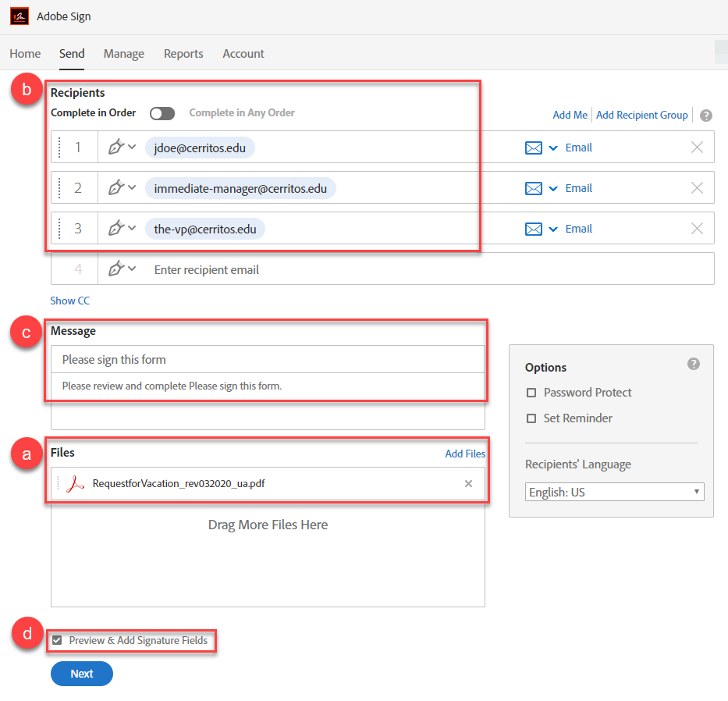Viewport: 728px width, 701px height.
Task: Open authentication dropdown arrow for jdoe@cerritos.edu
Action: [x=553, y=148]
